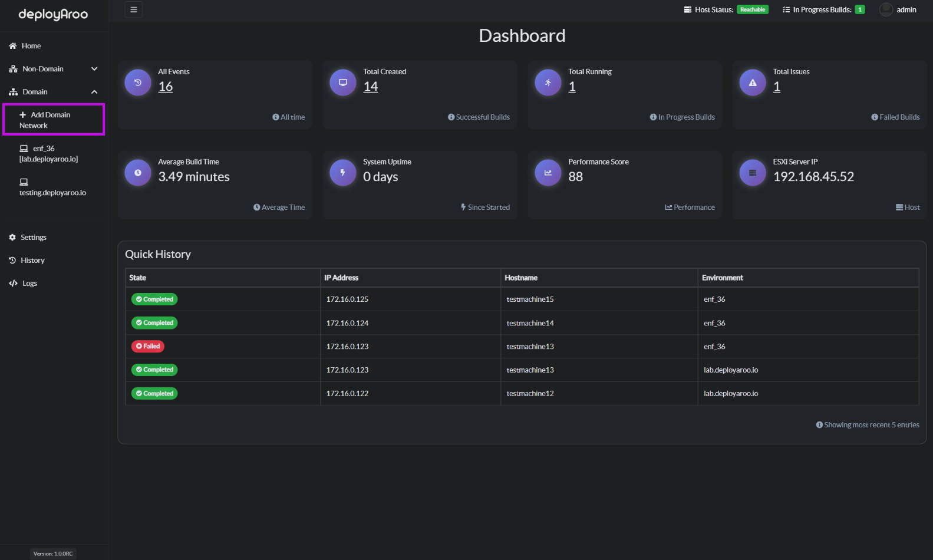Click the System Uptime bolt icon
This screenshot has height=560, width=933.
343,173
